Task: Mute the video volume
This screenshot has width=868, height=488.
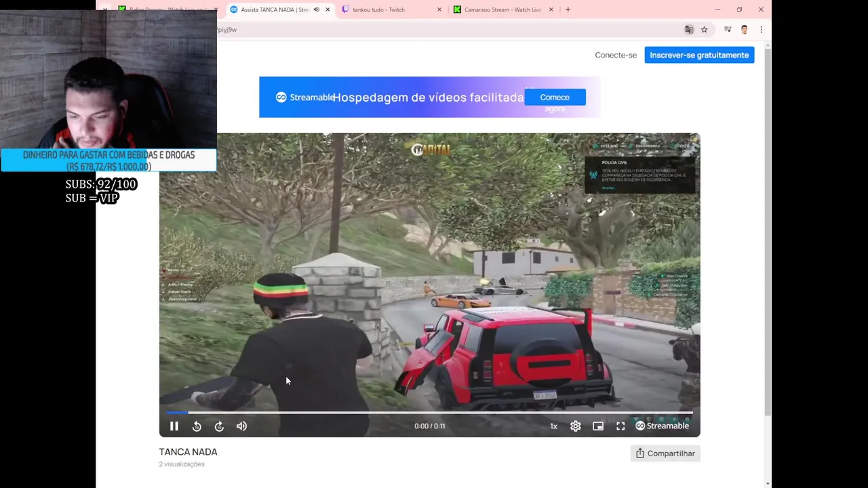Action: 241,426
